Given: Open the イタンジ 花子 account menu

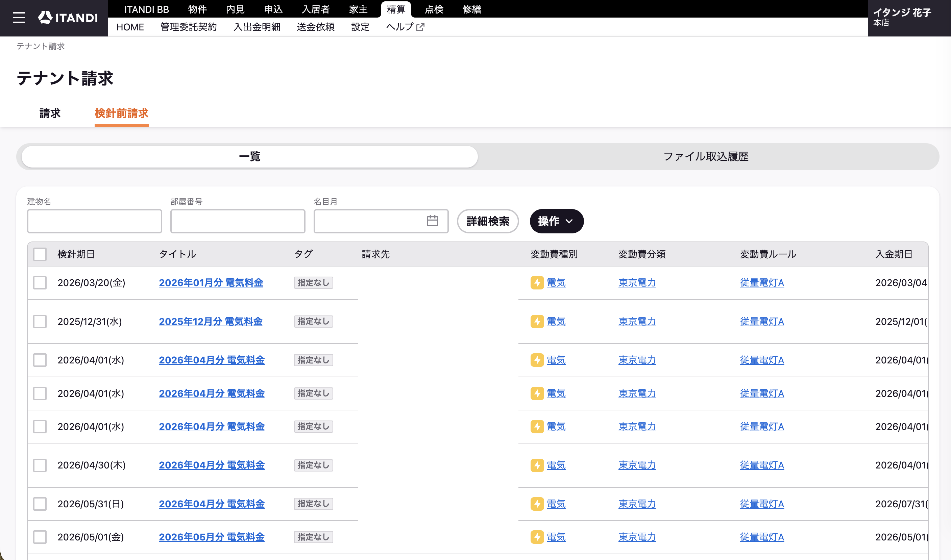Looking at the screenshot, I should (x=909, y=18).
